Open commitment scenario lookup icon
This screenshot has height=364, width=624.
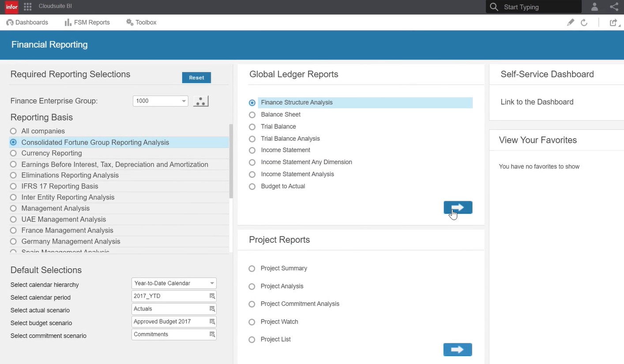pyautogui.click(x=212, y=334)
